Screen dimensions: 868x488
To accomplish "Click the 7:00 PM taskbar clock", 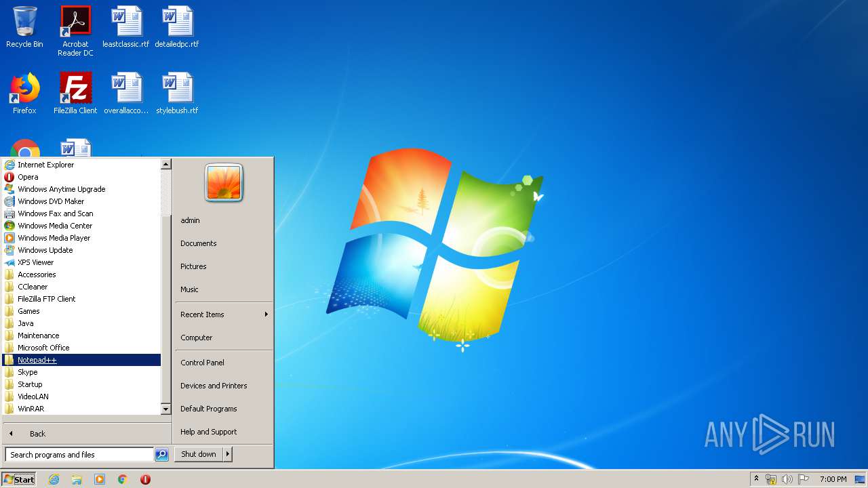I will point(833,479).
